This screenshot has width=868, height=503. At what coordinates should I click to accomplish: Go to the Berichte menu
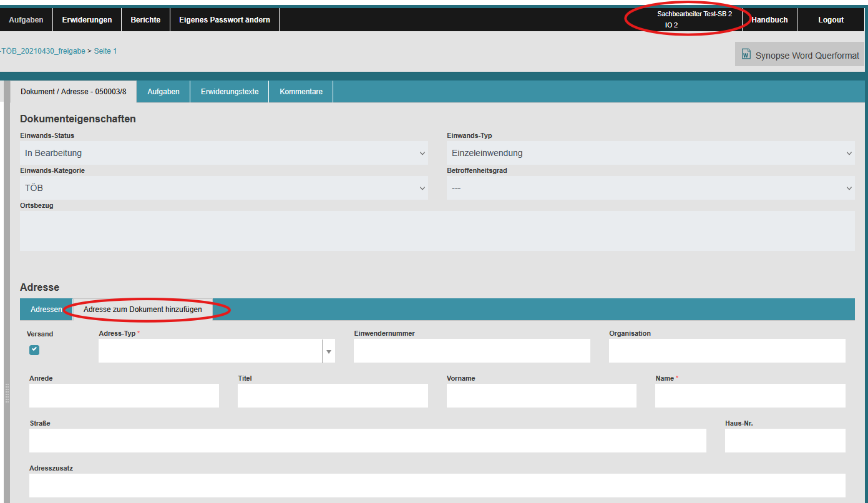point(145,20)
